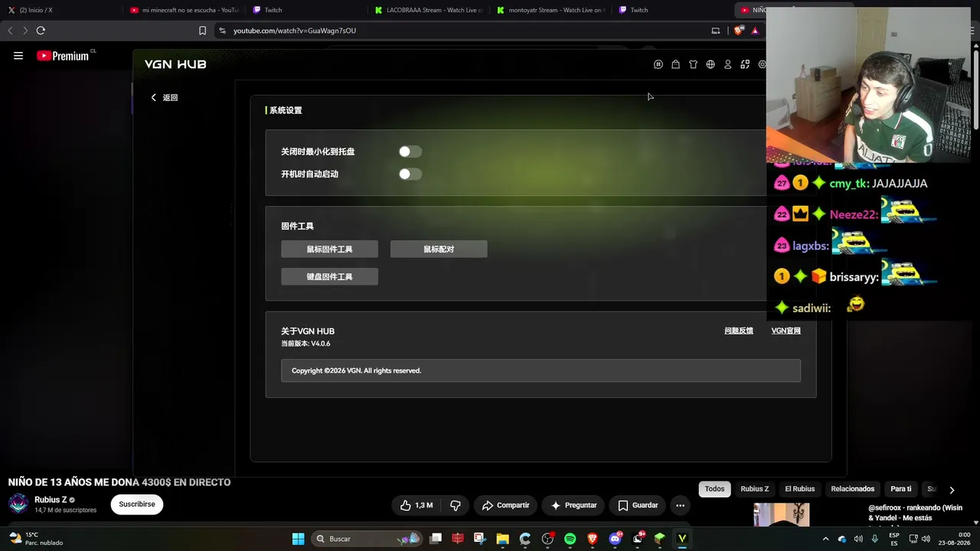The image size is (980, 551).
Task: Go back using the 返回 arrow
Action: click(165, 97)
